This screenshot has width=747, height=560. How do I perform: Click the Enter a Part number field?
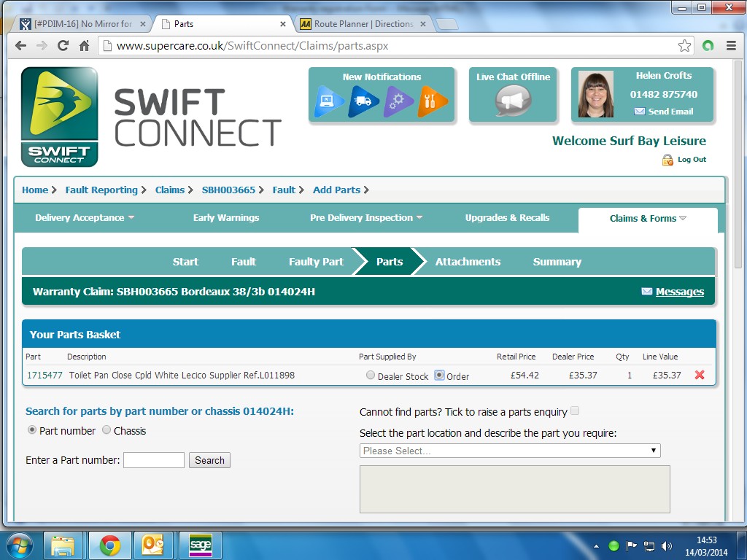click(153, 460)
